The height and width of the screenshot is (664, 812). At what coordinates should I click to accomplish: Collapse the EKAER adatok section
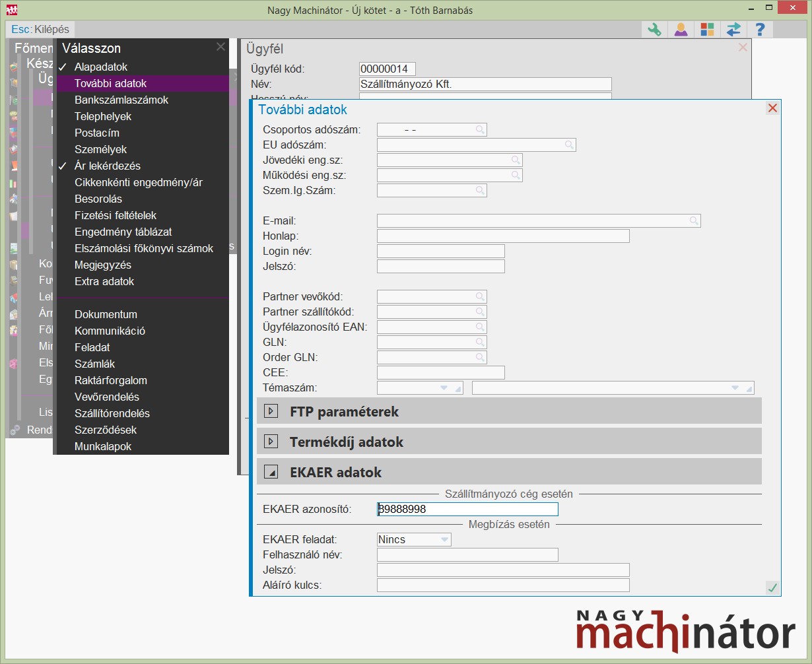tap(271, 472)
